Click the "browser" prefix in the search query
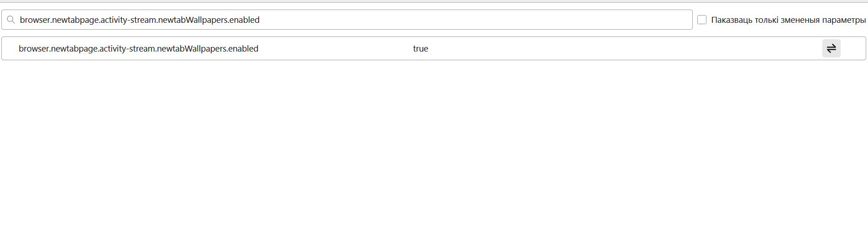The image size is (868, 234). click(35, 20)
